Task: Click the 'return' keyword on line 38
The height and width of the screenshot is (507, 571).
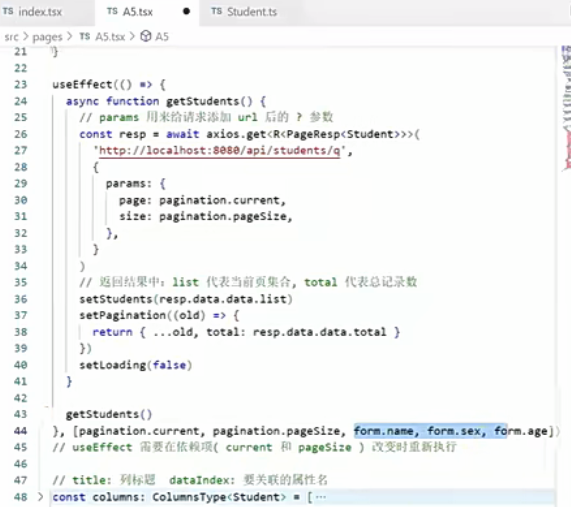Action: pyautogui.click(x=113, y=332)
